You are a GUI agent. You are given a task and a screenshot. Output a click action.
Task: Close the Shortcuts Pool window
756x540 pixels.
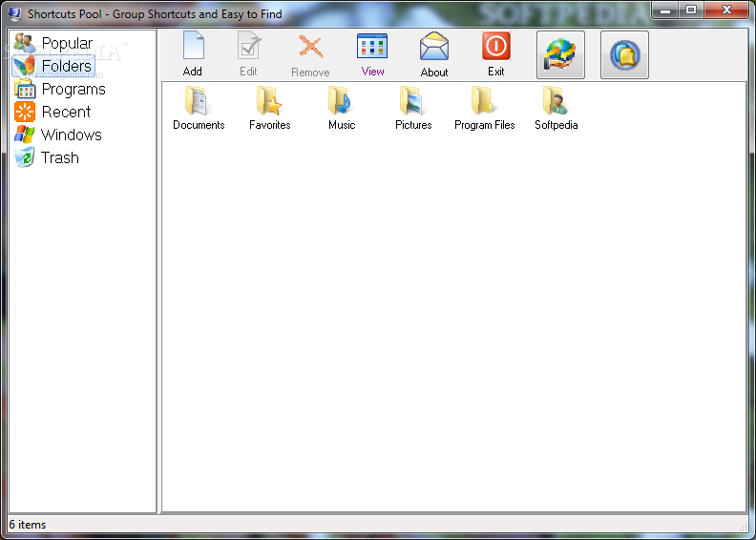(727, 10)
